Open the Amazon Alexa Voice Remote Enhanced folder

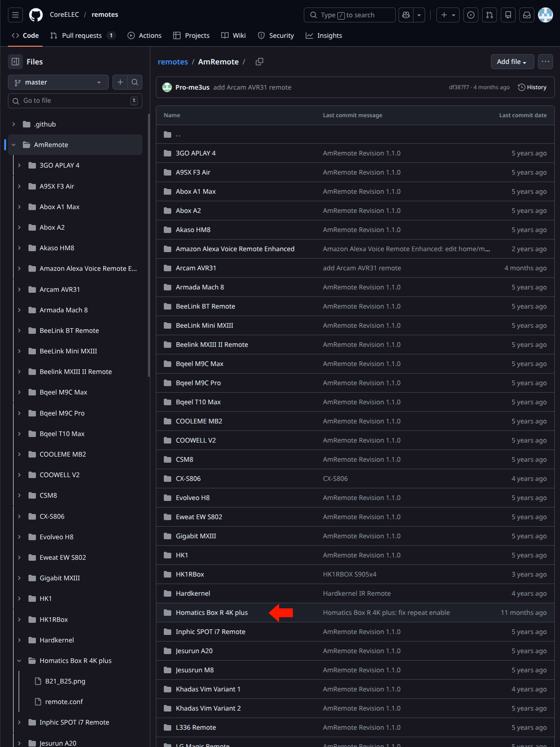tap(235, 249)
